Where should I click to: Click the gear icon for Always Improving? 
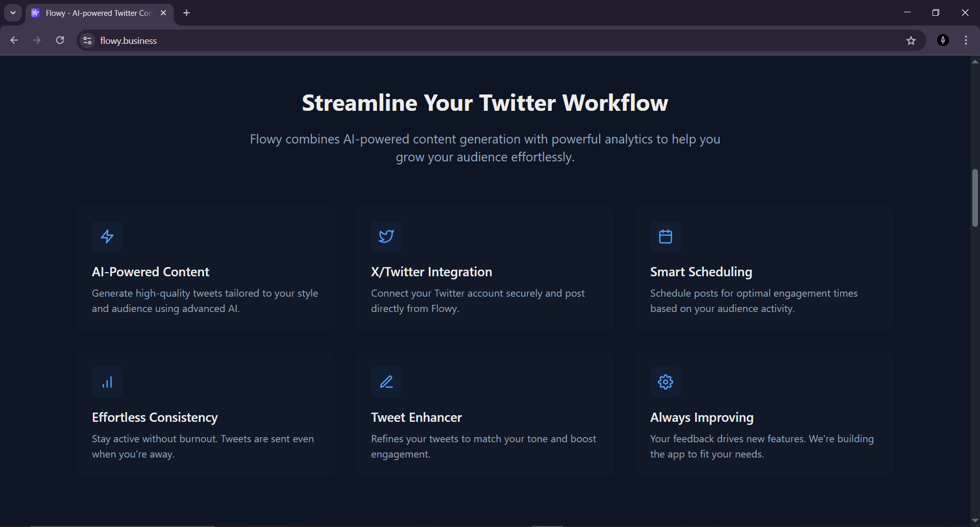tap(666, 382)
